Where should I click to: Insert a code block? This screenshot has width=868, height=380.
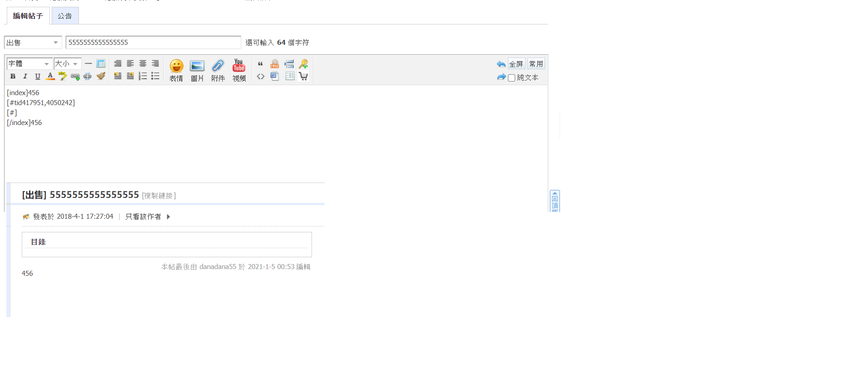point(260,77)
